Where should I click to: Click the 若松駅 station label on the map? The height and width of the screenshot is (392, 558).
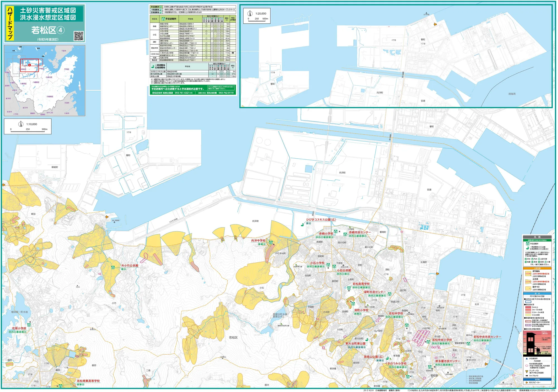point(434,376)
